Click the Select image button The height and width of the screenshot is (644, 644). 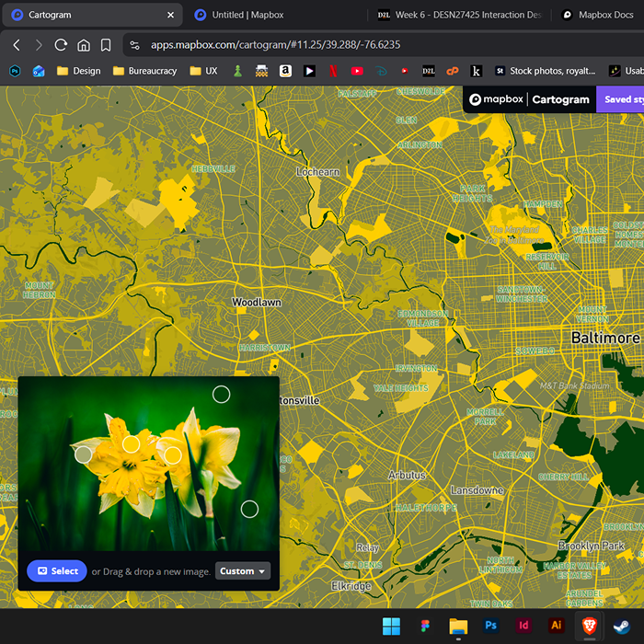[57, 571]
